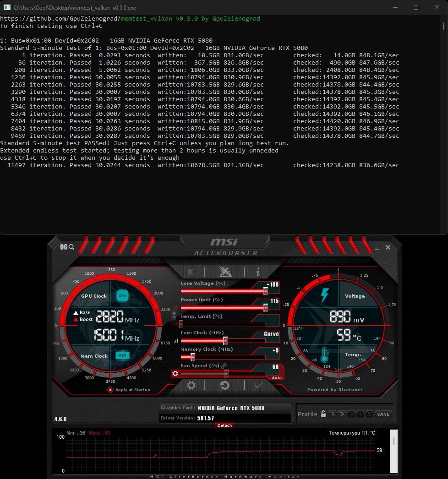448x479 pixels.
Task: Select profile slot 3
Action: [x=351, y=414]
